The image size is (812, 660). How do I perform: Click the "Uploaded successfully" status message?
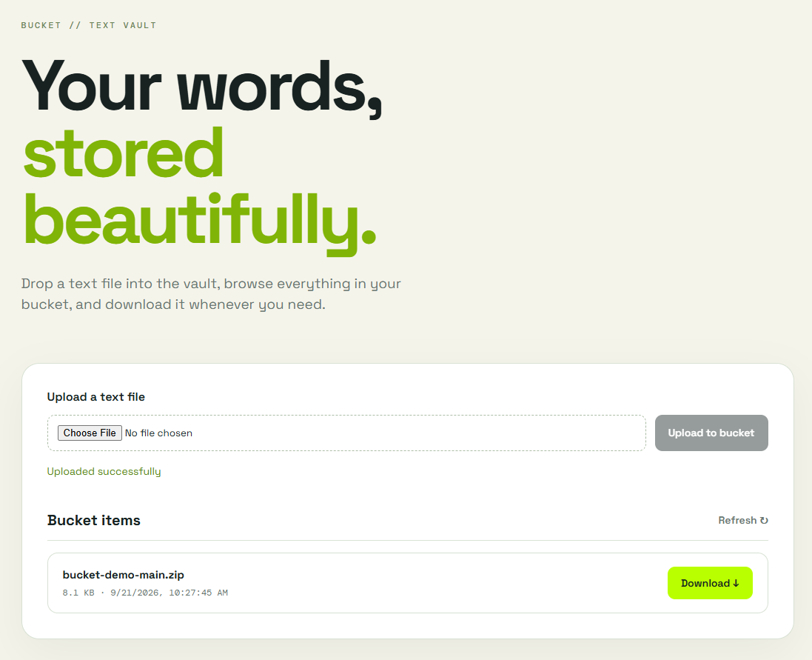coord(104,471)
